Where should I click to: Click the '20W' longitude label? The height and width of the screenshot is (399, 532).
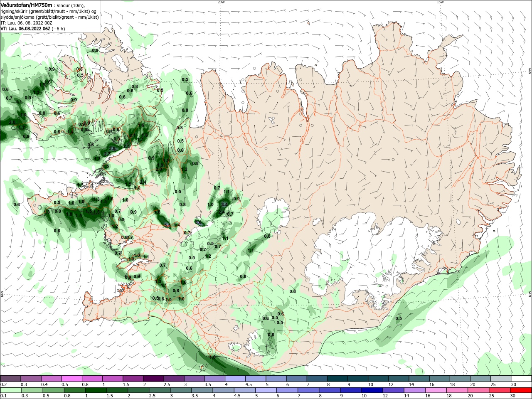pos(221,2)
